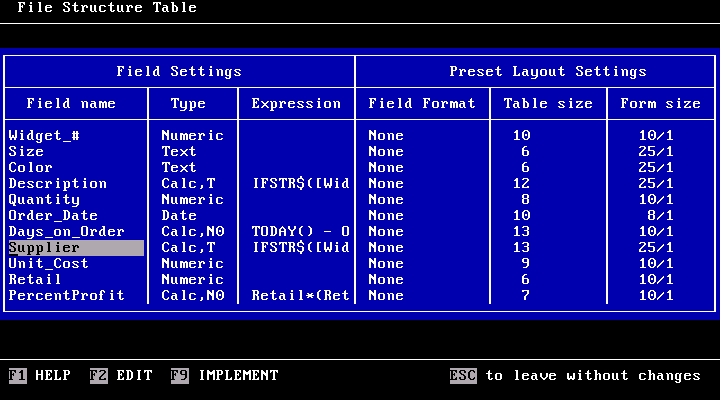Click the Text type of Size
The height and width of the screenshot is (400, 720).
pos(179,152)
